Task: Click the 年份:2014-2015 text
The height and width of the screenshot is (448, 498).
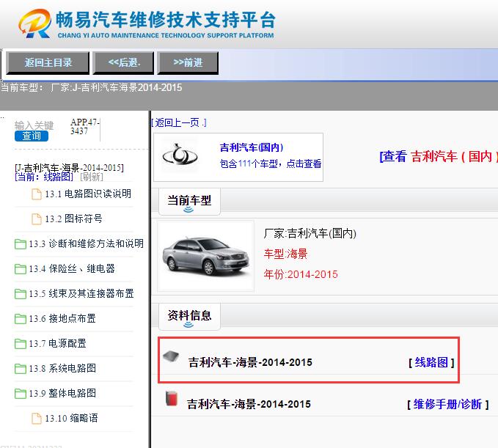Action: point(301,274)
